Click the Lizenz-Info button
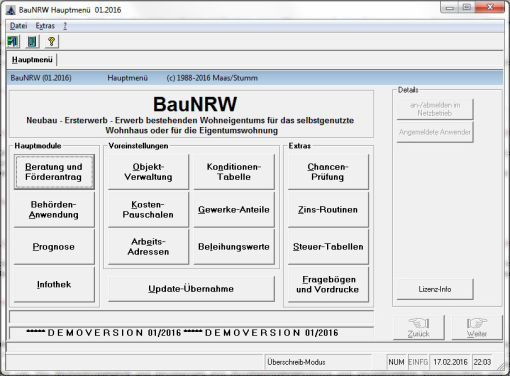This screenshot has height=376, width=510. (x=435, y=289)
